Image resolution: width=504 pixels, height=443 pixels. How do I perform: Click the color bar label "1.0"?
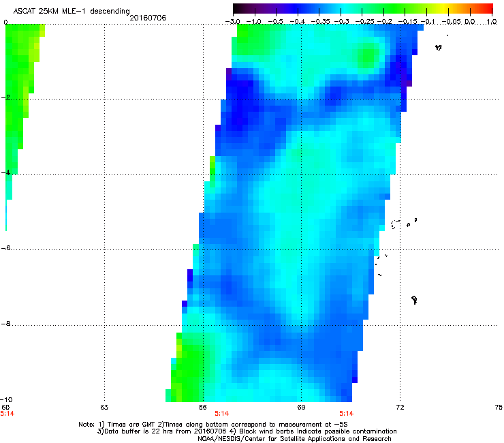(492, 22)
